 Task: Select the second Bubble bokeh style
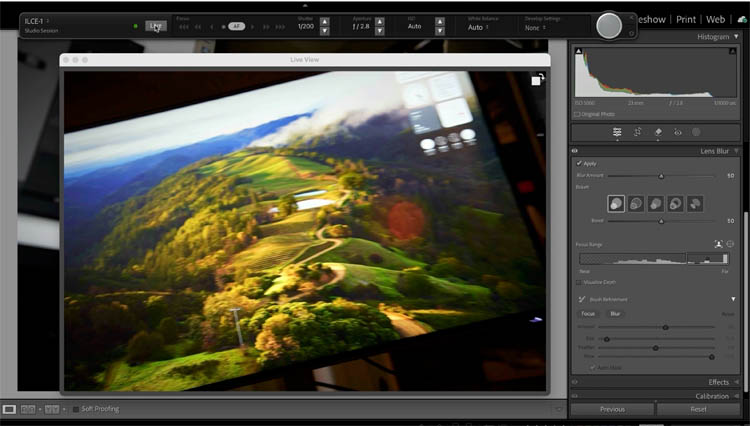[636, 204]
